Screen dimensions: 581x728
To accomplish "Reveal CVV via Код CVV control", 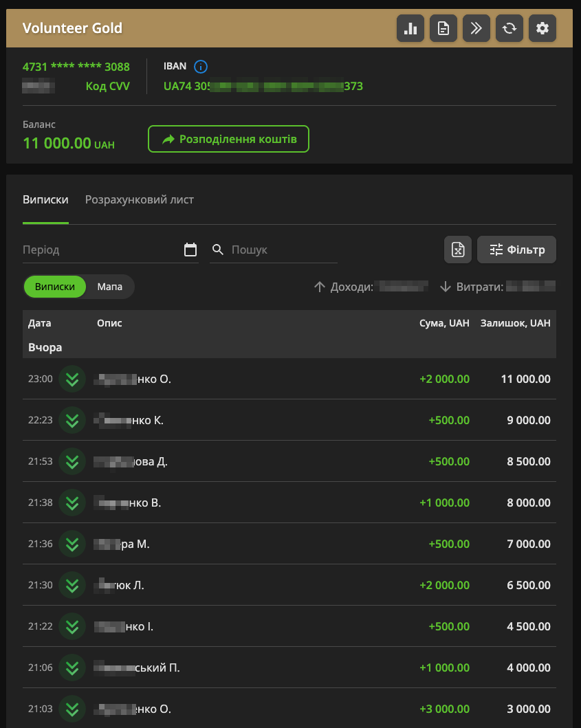I will pyautogui.click(x=108, y=86).
